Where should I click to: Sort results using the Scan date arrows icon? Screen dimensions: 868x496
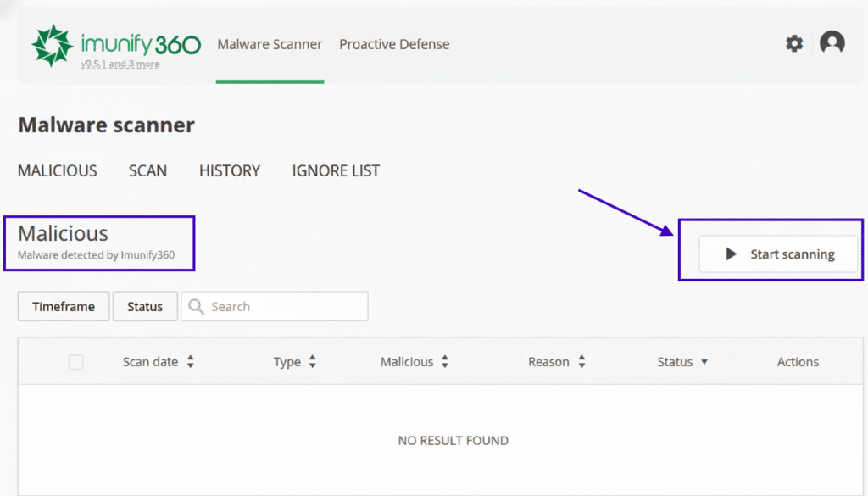point(189,361)
